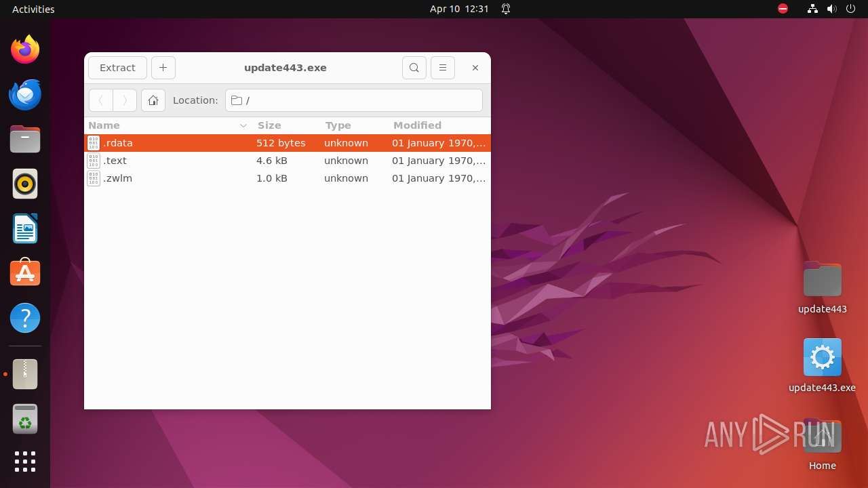Show Applications grid

pos(25,462)
